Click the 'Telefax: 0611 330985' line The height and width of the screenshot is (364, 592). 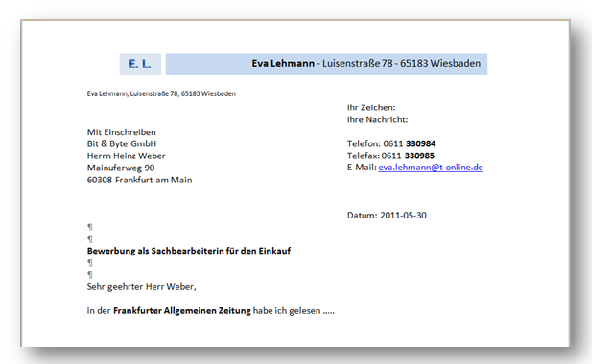pyautogui.click(x=391, y=156)
